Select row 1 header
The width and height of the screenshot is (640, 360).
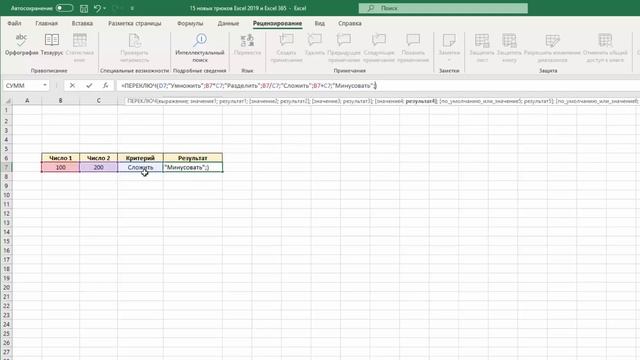coord(6,110)
